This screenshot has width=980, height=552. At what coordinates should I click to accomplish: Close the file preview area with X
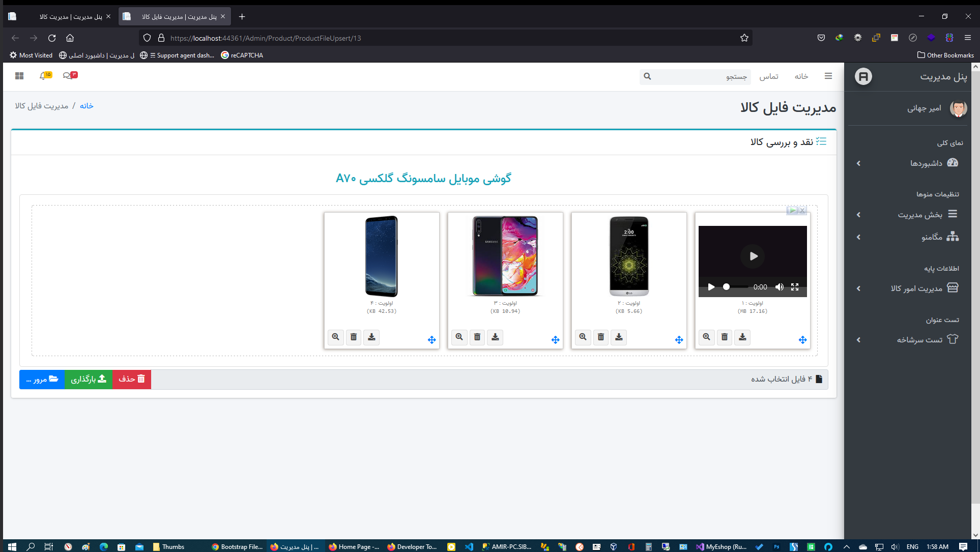pyautogui.click(x=802, y=210)
